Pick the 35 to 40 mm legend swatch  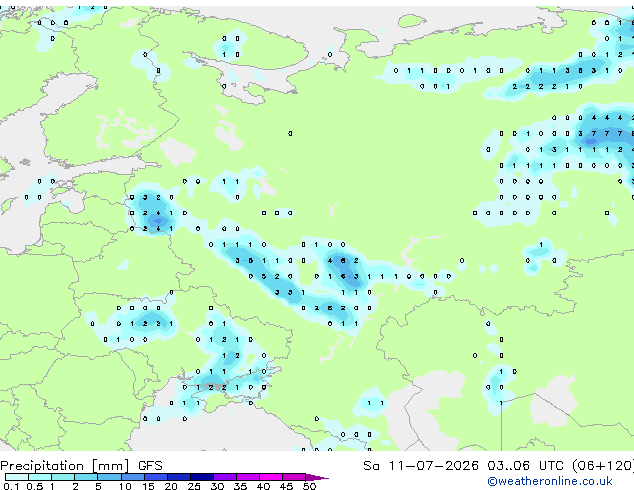click(247, 477)
